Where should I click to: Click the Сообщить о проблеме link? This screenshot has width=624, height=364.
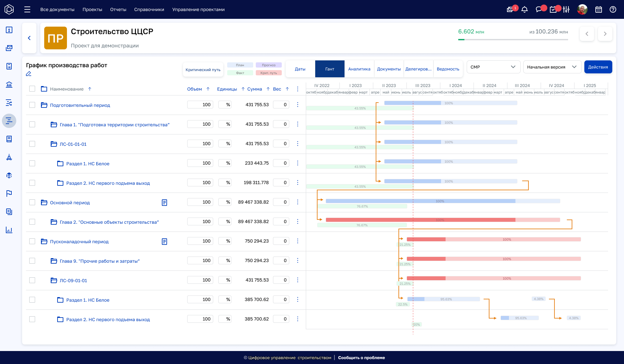click(x=361, y=358)
